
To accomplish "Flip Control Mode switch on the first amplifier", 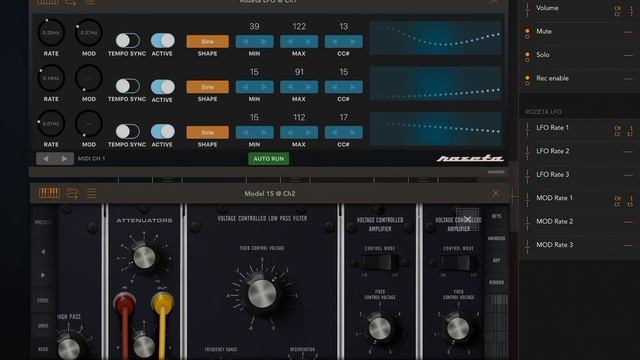I will [x=380, y=263].
